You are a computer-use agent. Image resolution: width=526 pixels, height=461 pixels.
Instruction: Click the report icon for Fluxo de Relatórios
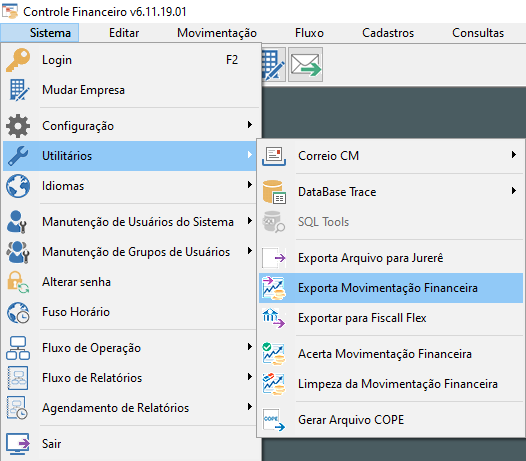pyautogui.click(x=18, y=378)
